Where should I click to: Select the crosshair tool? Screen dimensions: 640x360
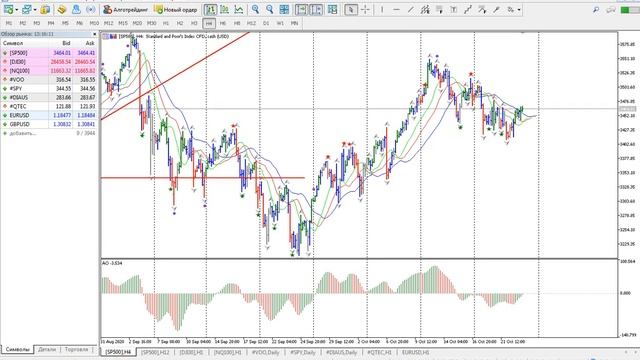coord(365,9)
